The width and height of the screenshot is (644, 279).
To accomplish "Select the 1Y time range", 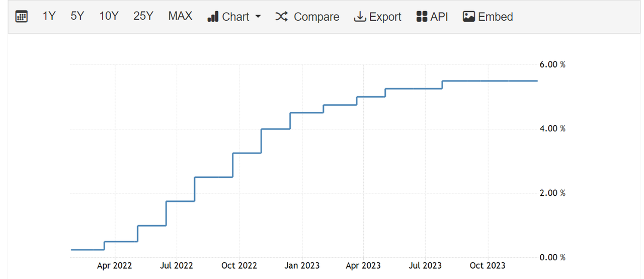I will (x=49, y=16).
